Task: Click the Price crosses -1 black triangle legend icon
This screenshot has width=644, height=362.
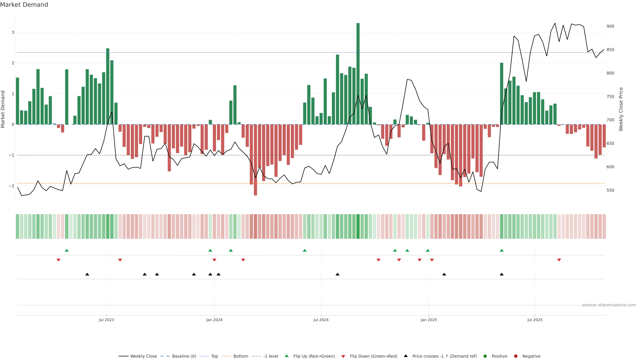Action: [406, 356]
